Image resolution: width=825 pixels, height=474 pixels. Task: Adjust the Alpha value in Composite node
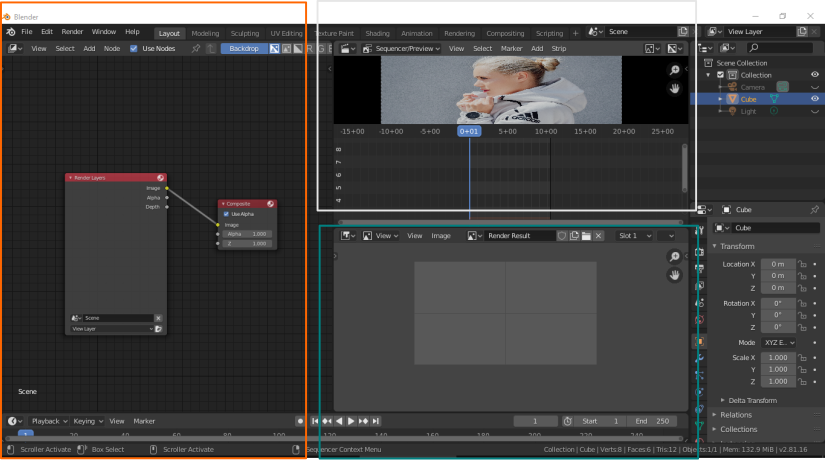(247, 234)
